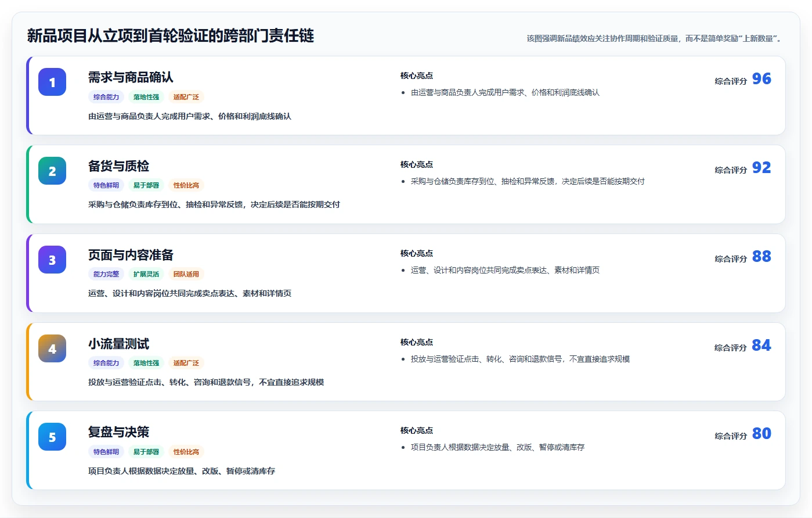This screenshot has height=518, width=812.
Task: Click the 能力完整 tag
Action: coord(106,274)
